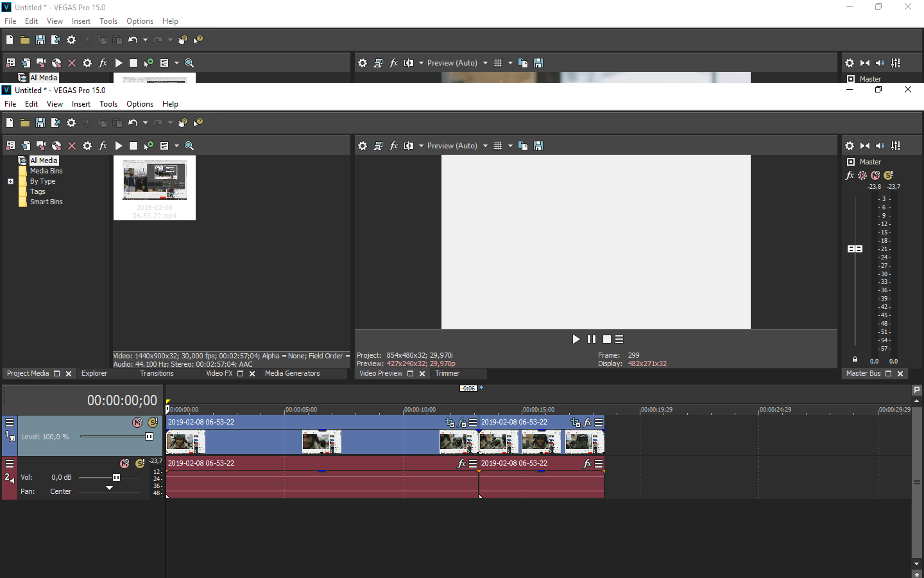Create a new project in front window toolbar

pos(10,123)
